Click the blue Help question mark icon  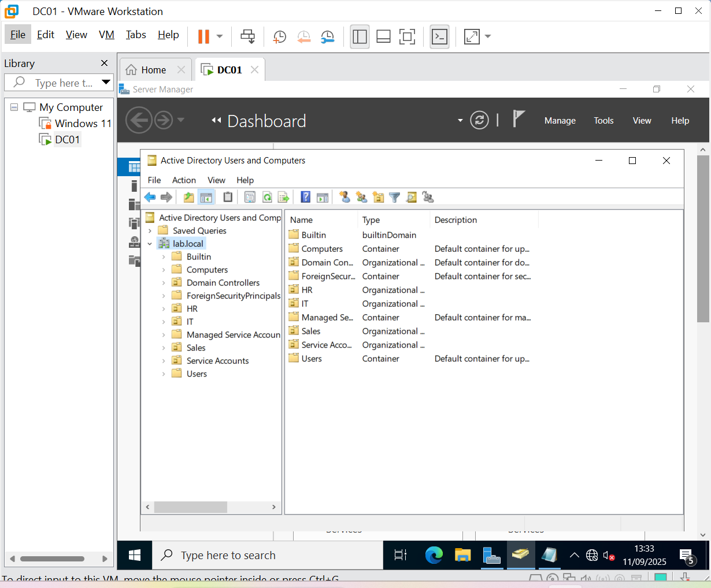coord(306,197)
